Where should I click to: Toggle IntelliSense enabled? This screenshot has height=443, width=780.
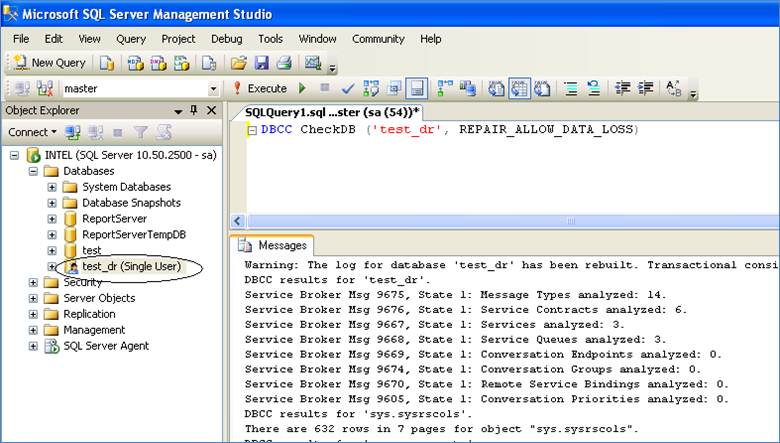(417, 89)
